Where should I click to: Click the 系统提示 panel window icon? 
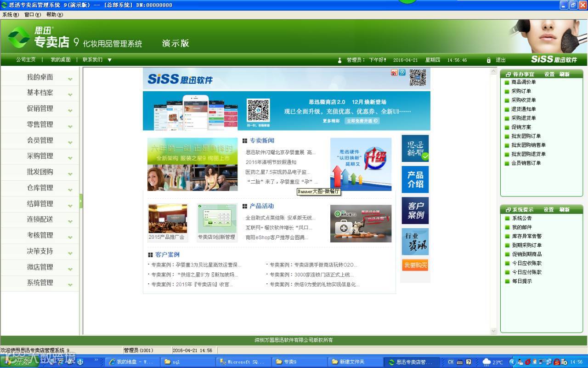(508, 210)
